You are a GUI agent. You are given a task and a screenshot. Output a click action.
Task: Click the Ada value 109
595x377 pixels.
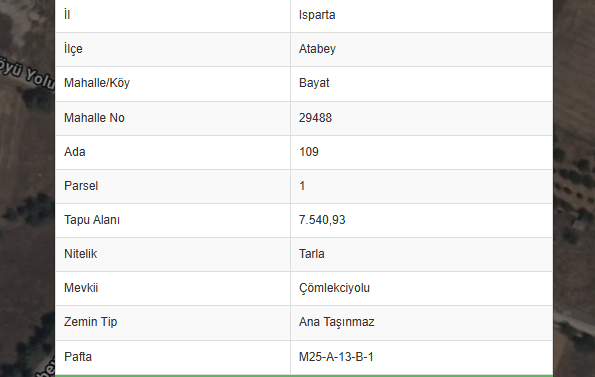[309, 152]
